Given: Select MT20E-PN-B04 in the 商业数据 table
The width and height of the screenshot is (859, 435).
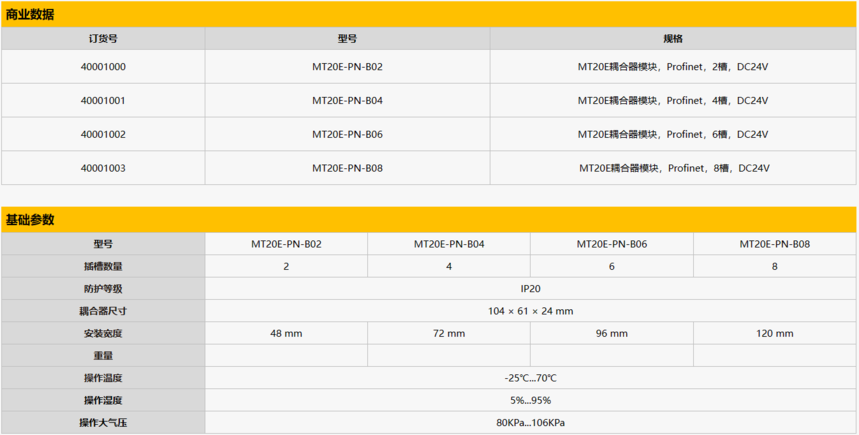Looking at the screenshot, I should (347, 101).
